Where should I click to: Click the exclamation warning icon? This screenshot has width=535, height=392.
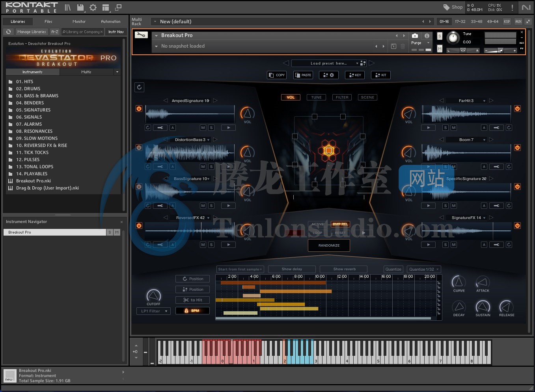512,7
